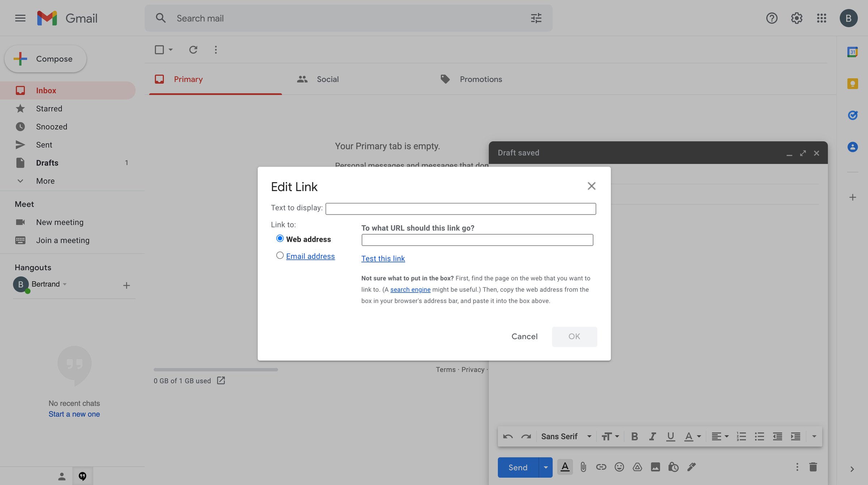Open Bertrand hangouts status dropdown

pos(65,284)
